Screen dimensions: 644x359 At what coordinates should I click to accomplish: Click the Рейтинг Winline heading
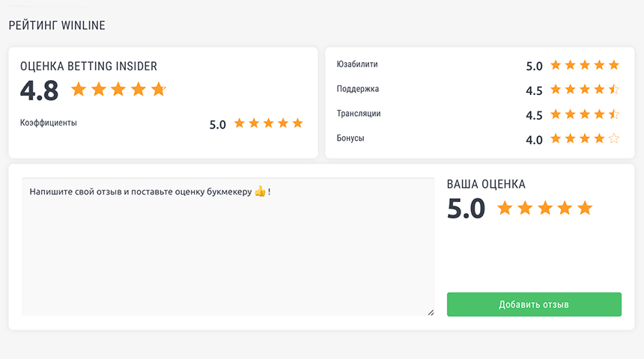tap(57, 25)
